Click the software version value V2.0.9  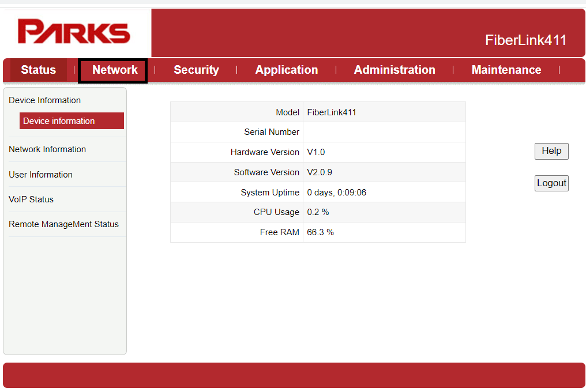click(x=319, y=172)
